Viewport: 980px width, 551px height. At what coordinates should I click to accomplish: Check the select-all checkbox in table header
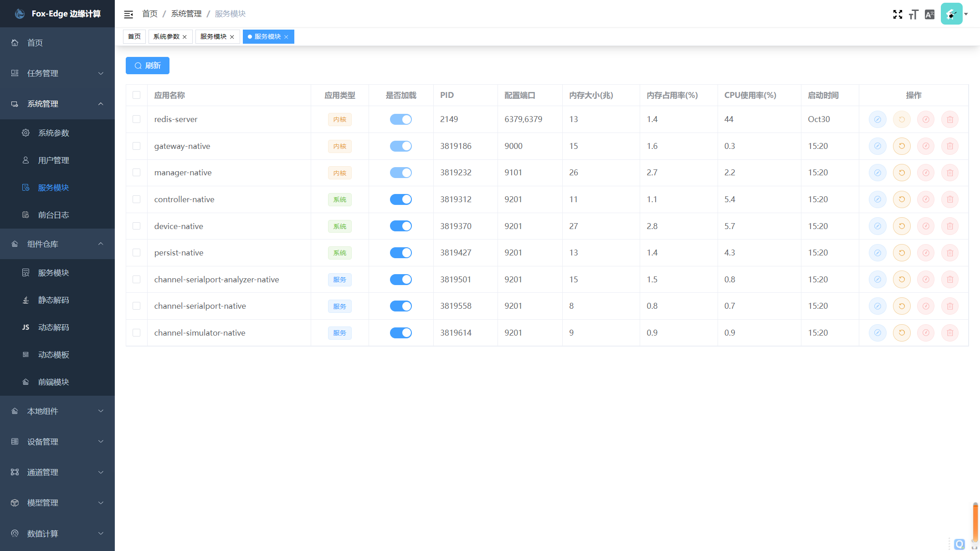[x=137, y=95]
